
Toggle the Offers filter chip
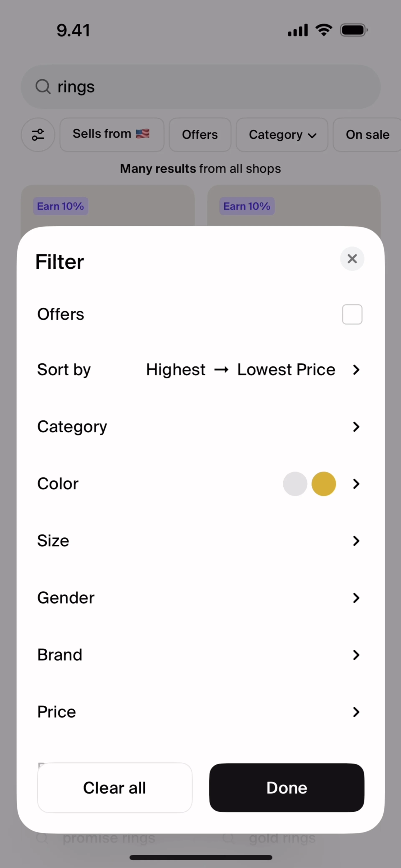tap(200, 134)
